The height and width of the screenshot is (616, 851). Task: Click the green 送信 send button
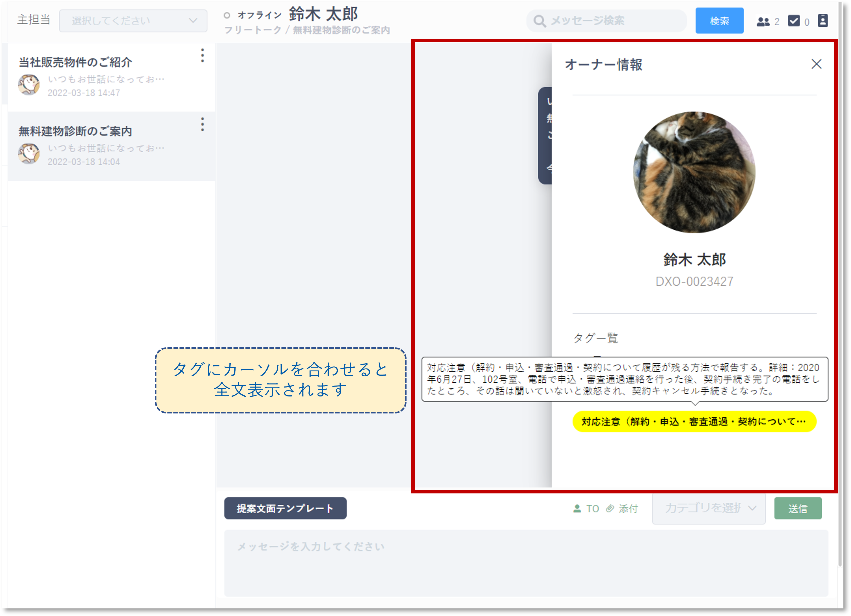[x=798, y=508]
